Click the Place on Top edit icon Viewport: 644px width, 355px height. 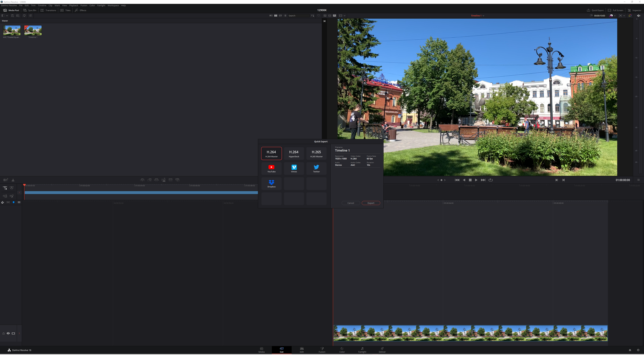click(171, 180)
